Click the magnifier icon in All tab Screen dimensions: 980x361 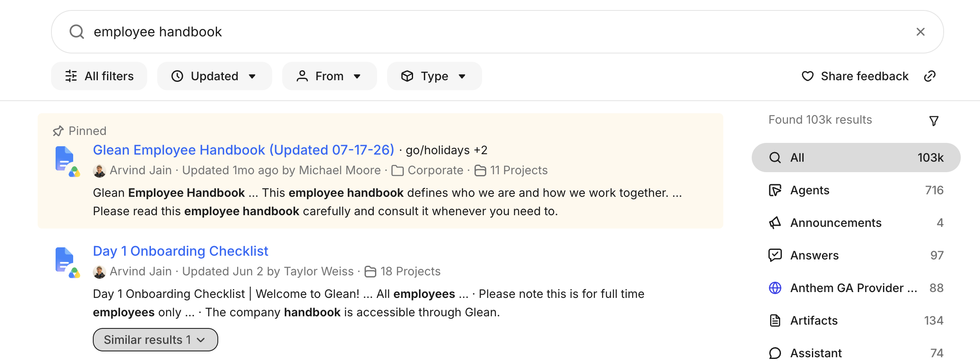(x=775, y=158)
